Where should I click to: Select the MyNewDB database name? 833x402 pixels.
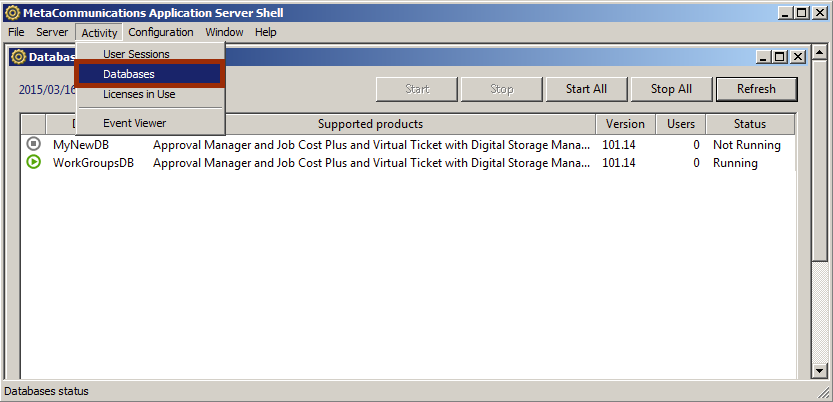point(81,145)
